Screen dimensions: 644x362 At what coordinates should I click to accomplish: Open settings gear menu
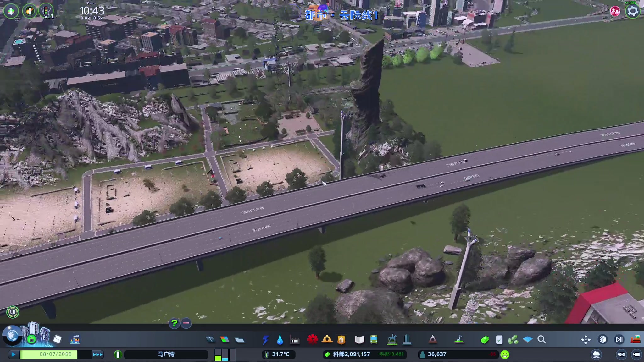pos(633,11)
